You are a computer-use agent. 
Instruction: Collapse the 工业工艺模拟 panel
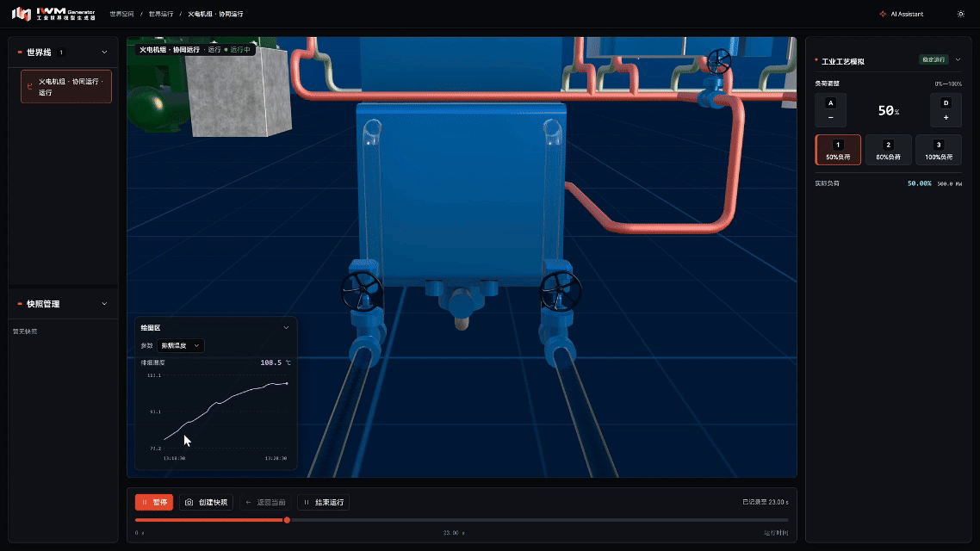958,60
